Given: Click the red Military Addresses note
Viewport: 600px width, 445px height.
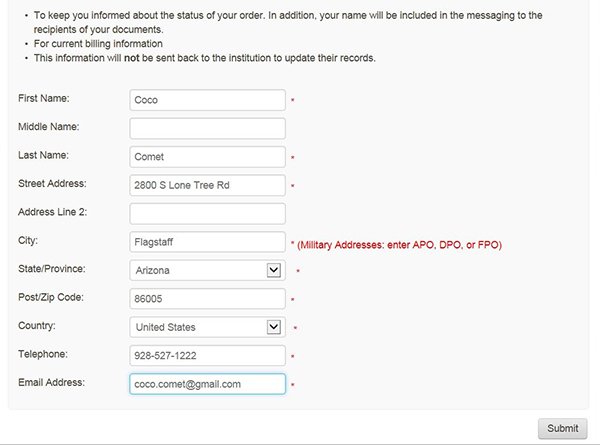Looking at the screenshot, I should click(398, 245).
